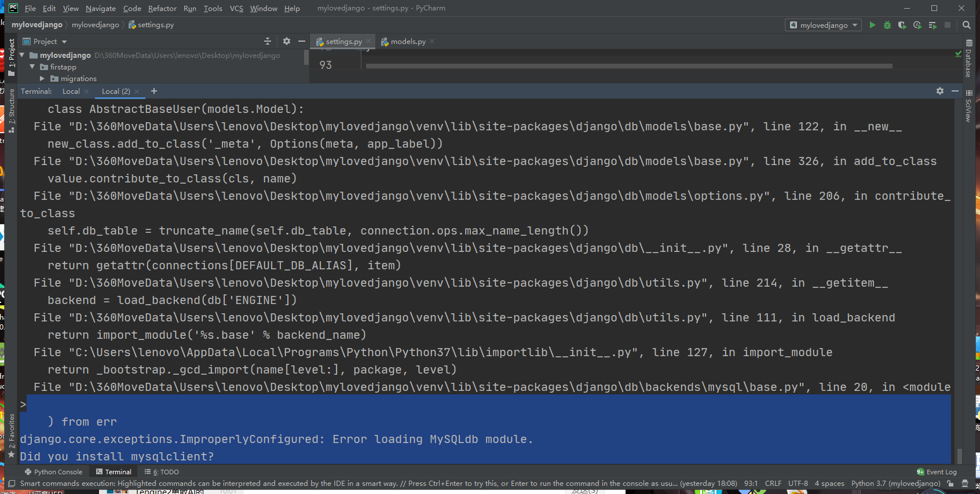Open the Database tool window
980x494 pixels.
pyautogui.click(x=968, y=59)
